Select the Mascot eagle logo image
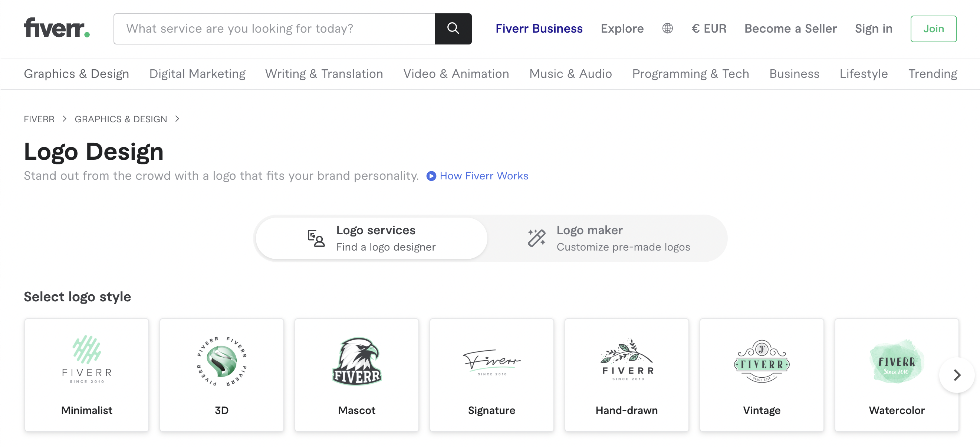This screenshot has height=447, width=980. point(357,361)
